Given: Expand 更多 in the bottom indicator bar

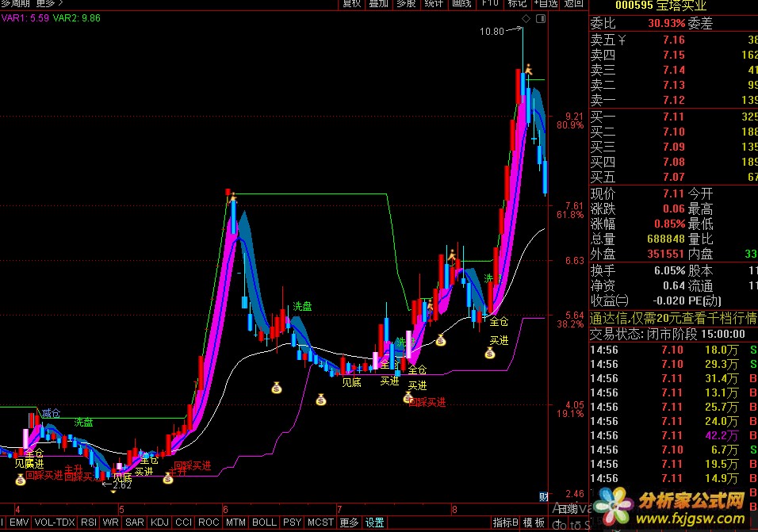Looking at the screenshot, I should (x=349, y=522).
